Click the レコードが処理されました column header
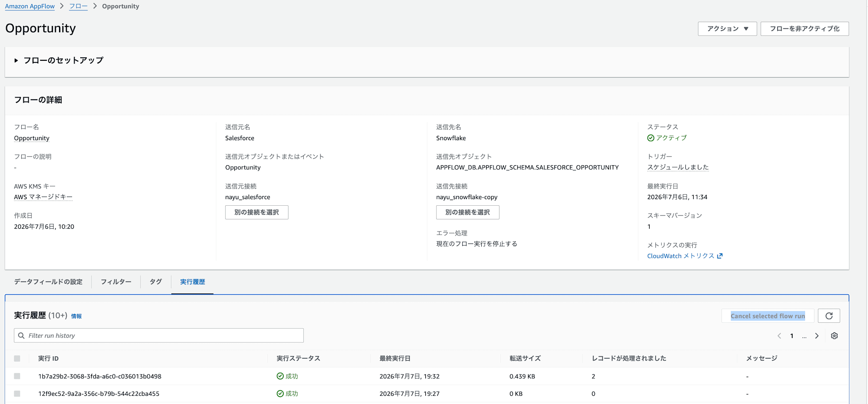Viewport: 868px width, 404px height. pos(629,358)
